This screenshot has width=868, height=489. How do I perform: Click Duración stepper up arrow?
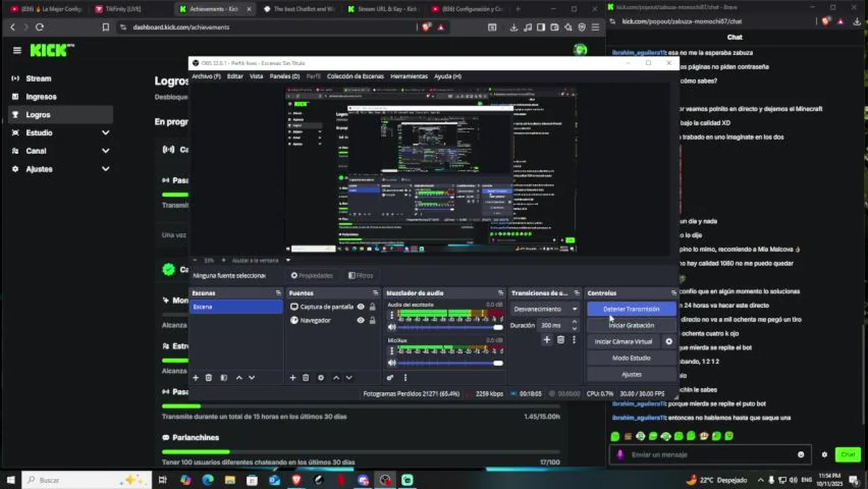pyautogui.click(x=574, y=323)
